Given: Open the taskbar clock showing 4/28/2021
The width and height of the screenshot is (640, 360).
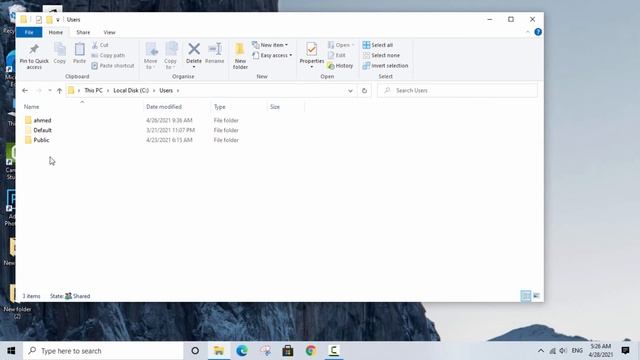Looking at the screenshot, I should pos(600,351).
